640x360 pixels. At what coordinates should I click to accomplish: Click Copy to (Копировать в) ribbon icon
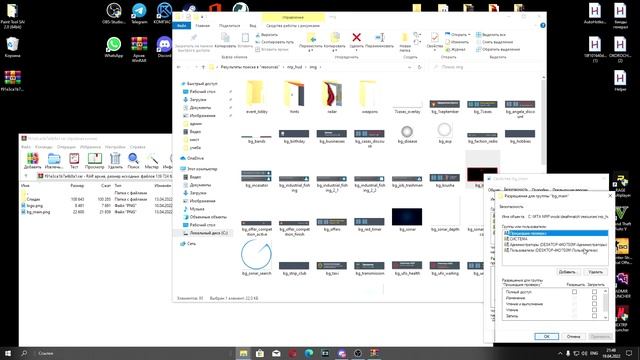335,38
